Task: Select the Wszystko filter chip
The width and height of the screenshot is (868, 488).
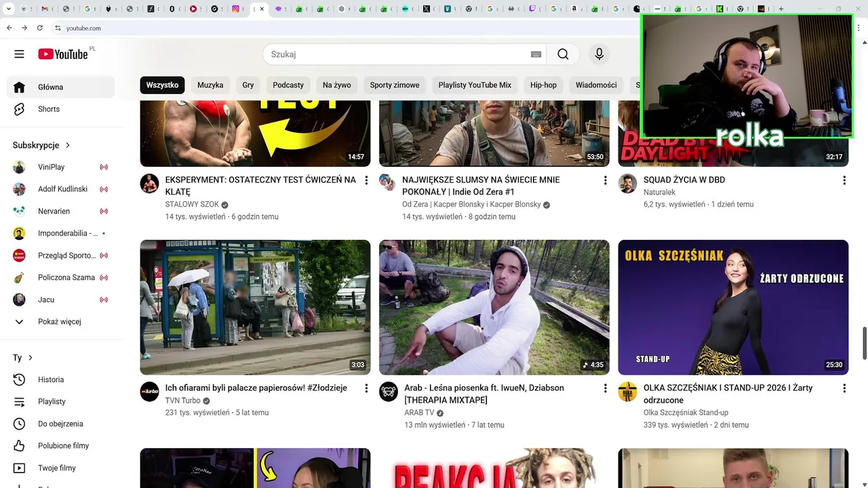Action: 162,85
